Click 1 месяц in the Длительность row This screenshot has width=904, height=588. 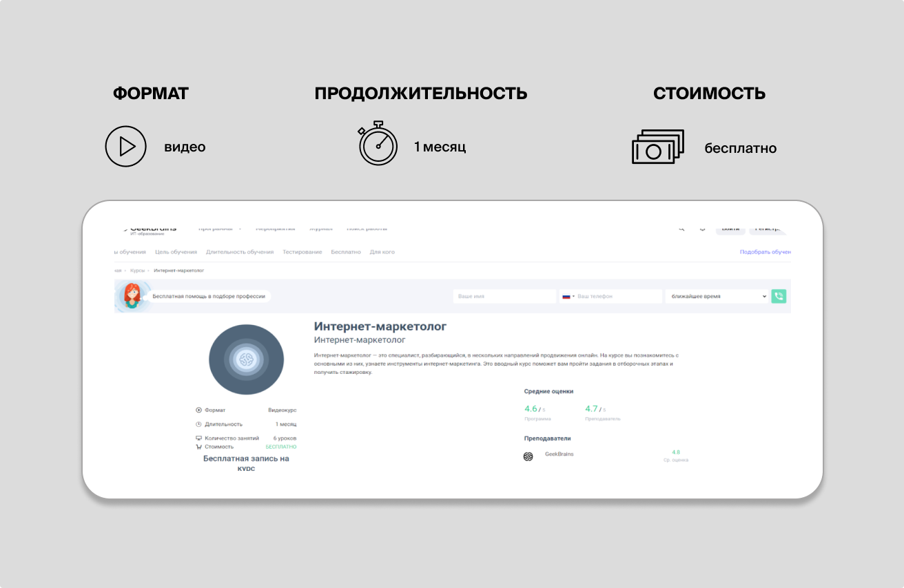(x=286, y=424)
